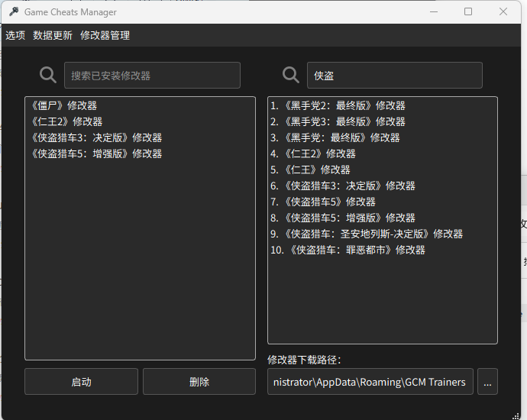Screen dimensions: 527x420
Task: Click the ... browse path button
Action: [487, 382]
